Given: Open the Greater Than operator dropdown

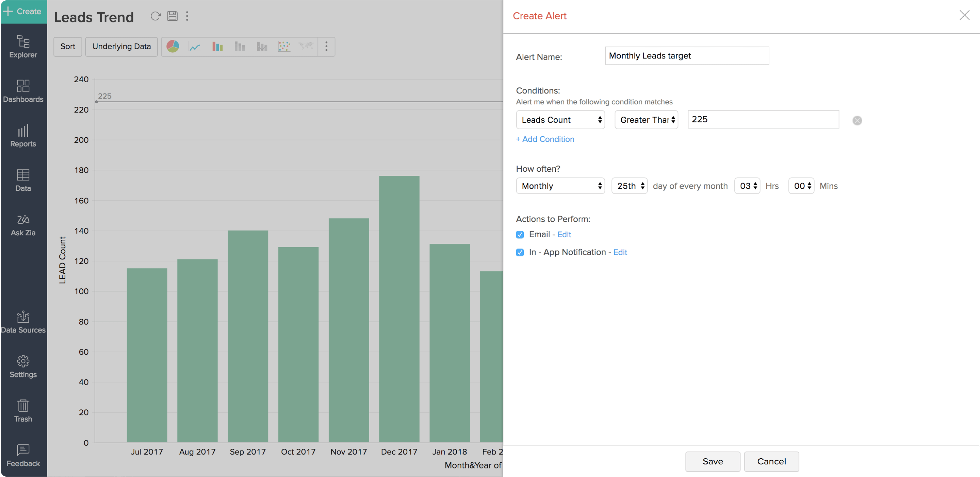Looking at the screenshot, I should (646, 120).
